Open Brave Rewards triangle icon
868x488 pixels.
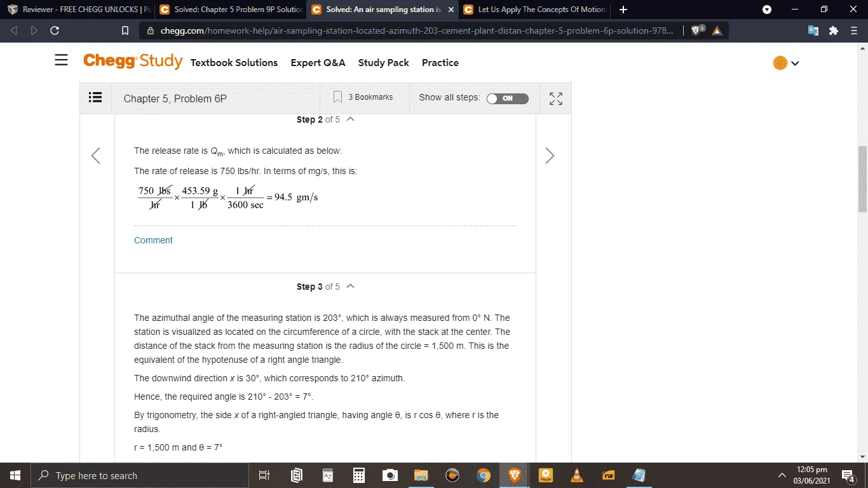717,30
